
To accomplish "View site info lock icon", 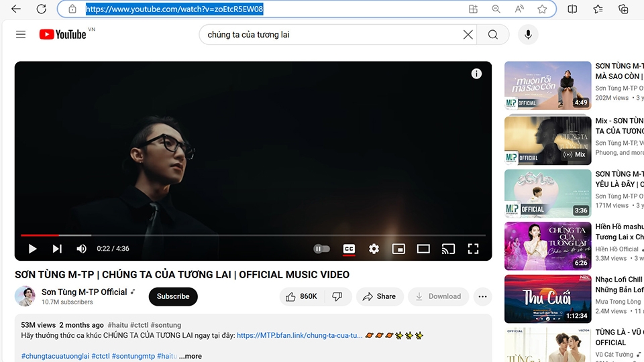I will point(72,9).
